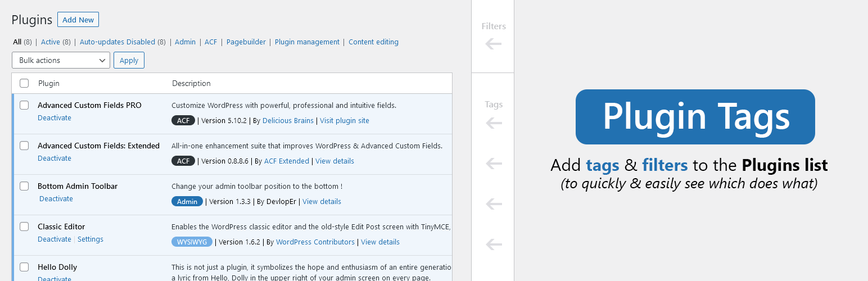Viewport: 868px width, 281px height.
Task: Click the WYSIWYG tag badge
Action: pos(192,242)
